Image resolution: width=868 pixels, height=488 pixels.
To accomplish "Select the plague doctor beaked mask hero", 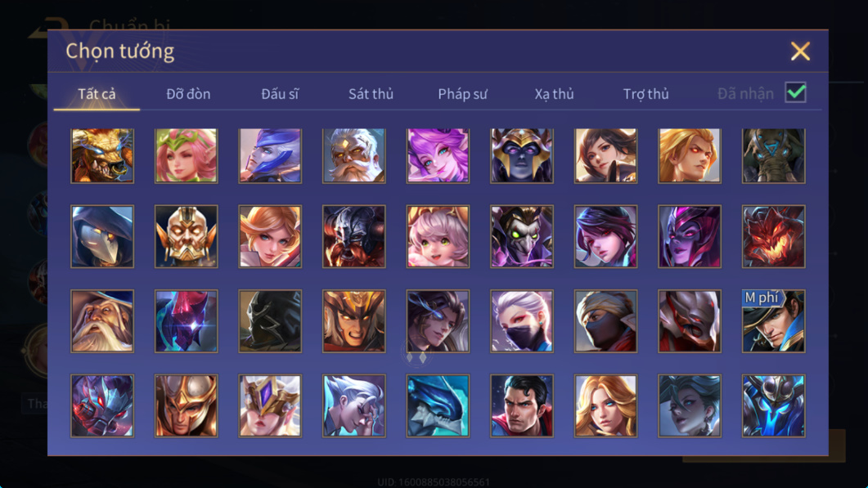I will coord(102,237).
